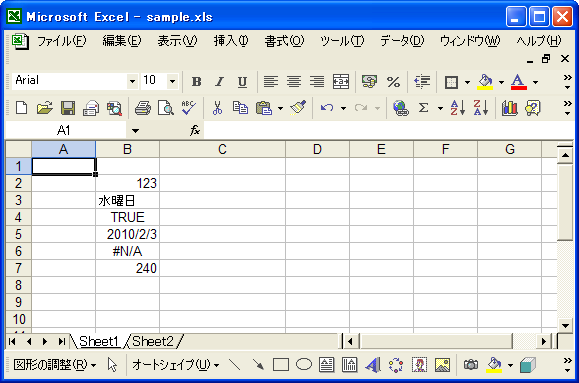Copy the selected cells
Screen dimensions: 579x383
(x=240, y=108)
